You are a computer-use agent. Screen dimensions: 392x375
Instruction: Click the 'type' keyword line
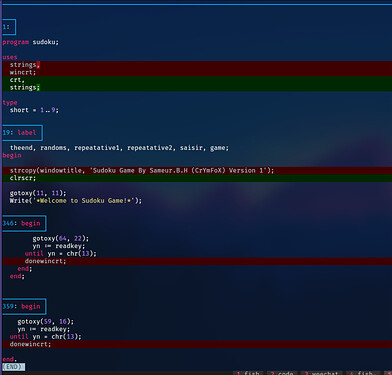[10, 103]
